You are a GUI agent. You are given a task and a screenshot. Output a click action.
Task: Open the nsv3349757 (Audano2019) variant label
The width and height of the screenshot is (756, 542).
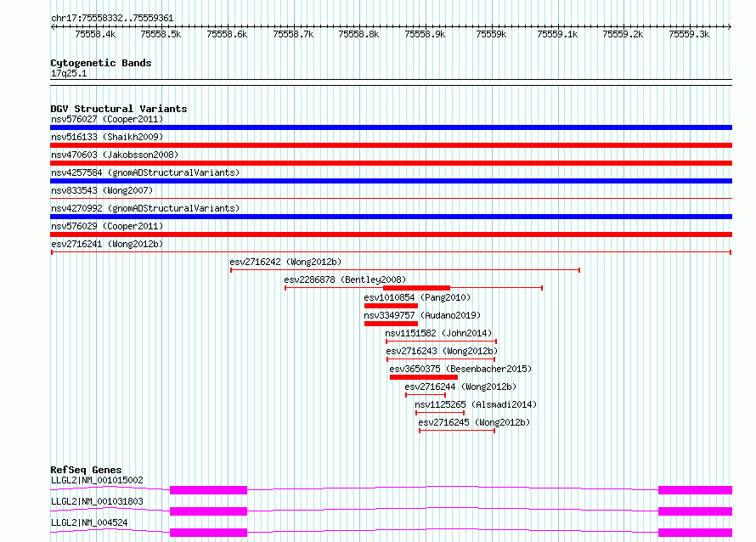(x=422, y=315)
